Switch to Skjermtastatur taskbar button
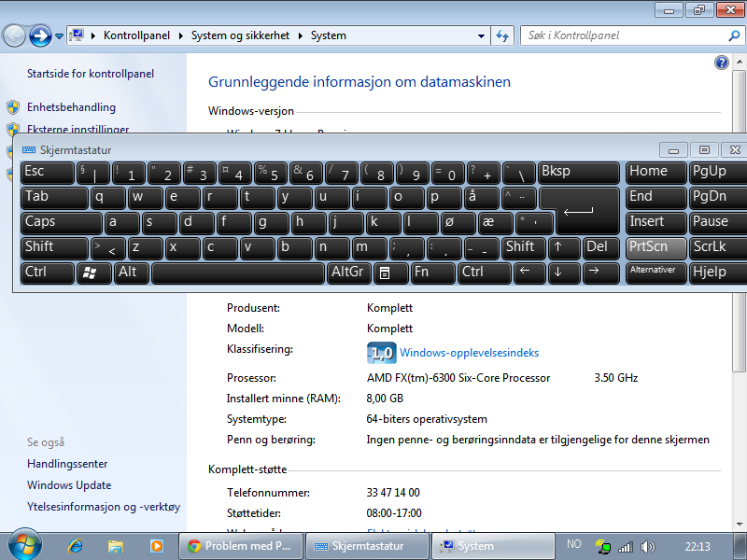 point(367,546)
